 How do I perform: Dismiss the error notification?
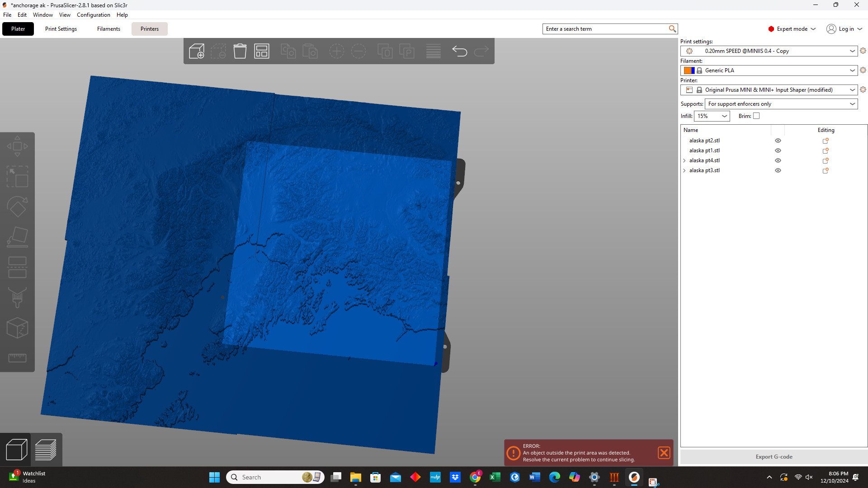(x=664, y=453)
